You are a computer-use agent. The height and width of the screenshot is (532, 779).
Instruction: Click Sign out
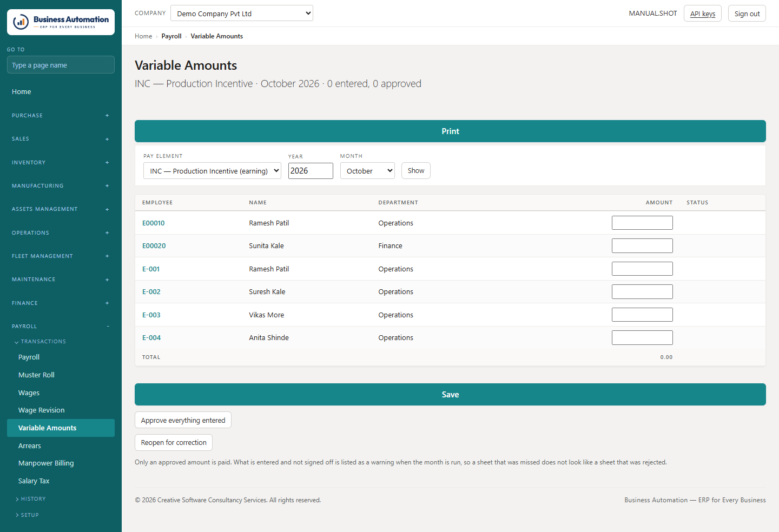click(747, 14)
